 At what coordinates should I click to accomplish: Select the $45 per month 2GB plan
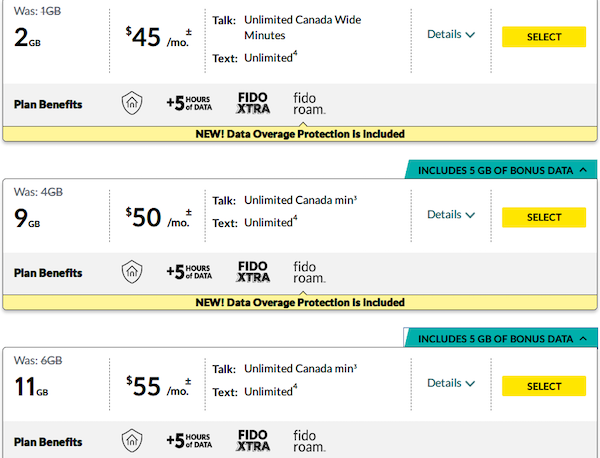(x=544, y=37)
